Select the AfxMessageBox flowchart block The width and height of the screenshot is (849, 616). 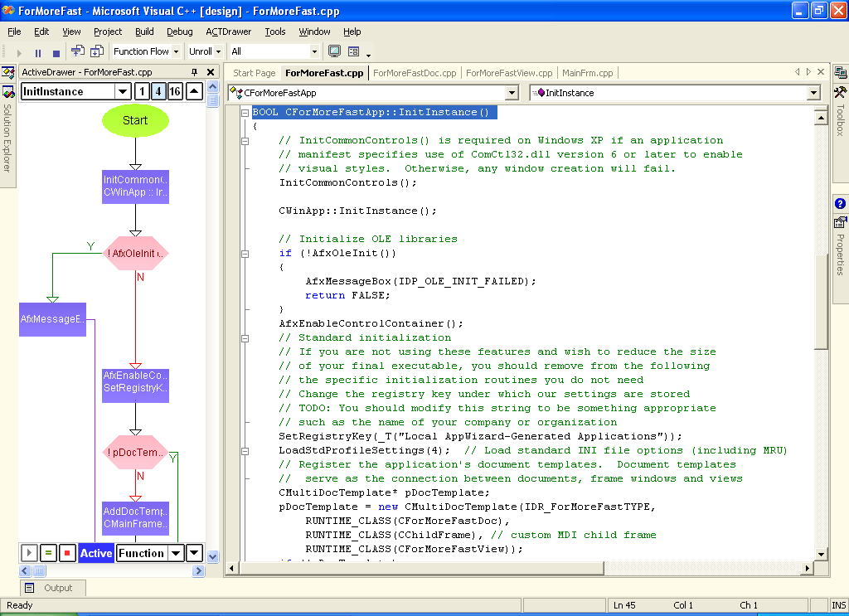(52, 319)
